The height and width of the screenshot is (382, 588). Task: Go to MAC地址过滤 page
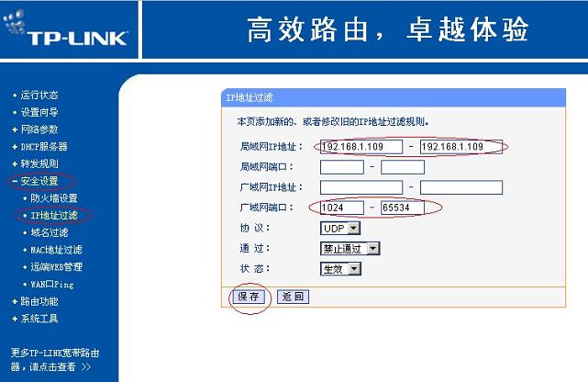[55, 250]
